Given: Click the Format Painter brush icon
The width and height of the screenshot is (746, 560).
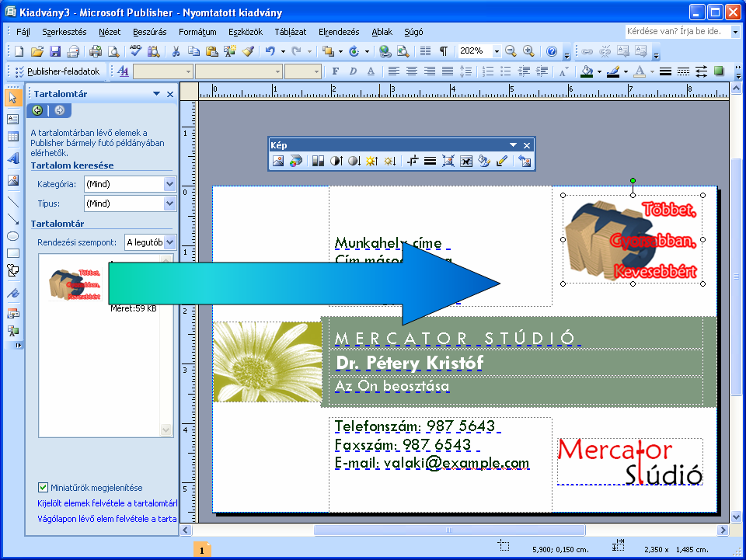Looking at the screenshot, I should coord(248,51).
